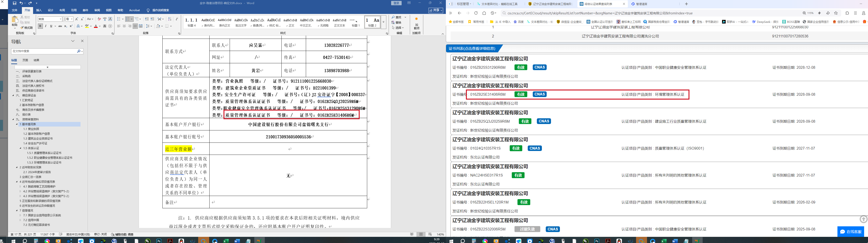The image size is (868, 243).
Task: Open line and paragraph spacing options
Action: (x=149, y=26)
